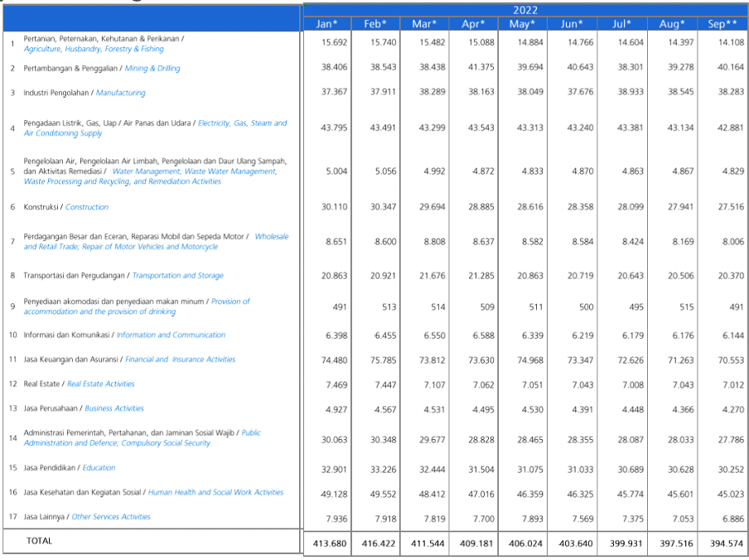Screen dimensions: 749x560
Task: Select Feb agriculture value 15.740
Action: pos(383,42)
